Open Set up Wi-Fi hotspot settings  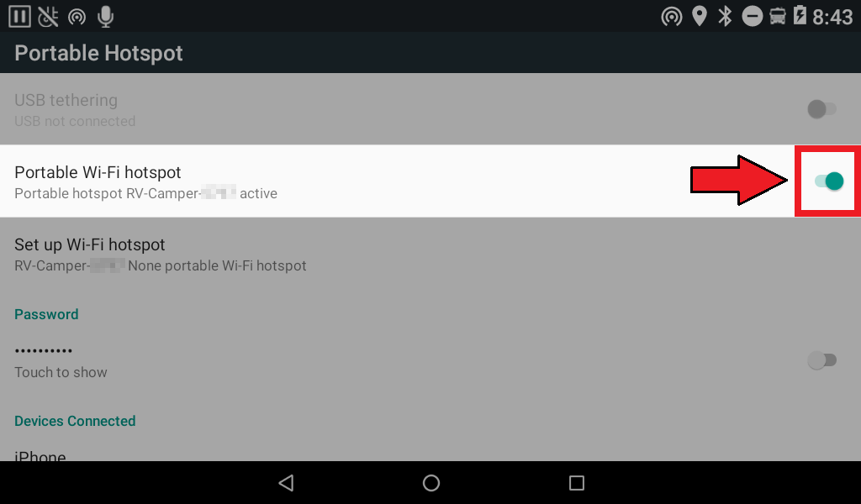[x=430, y=255]
